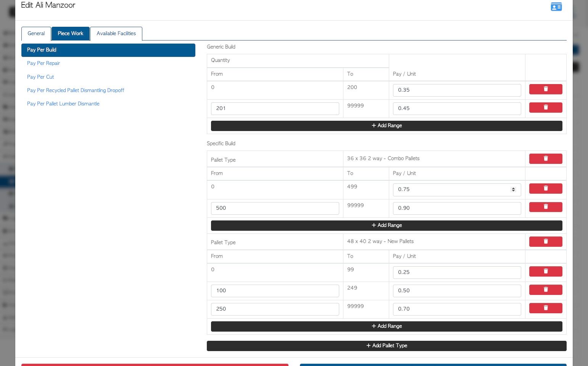
Task: Delete the New Pallets 250–99999 range
Action: point(546,308)
